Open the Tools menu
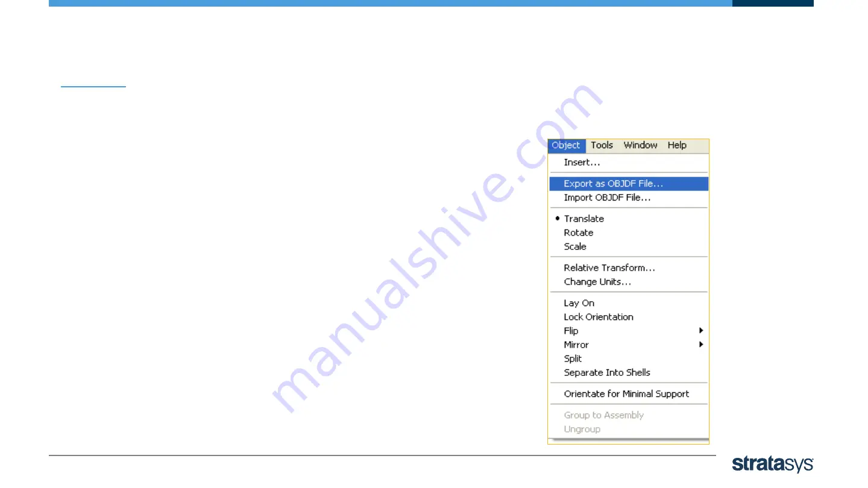Viewport: 868px width, 488px height. click(602, 145)
